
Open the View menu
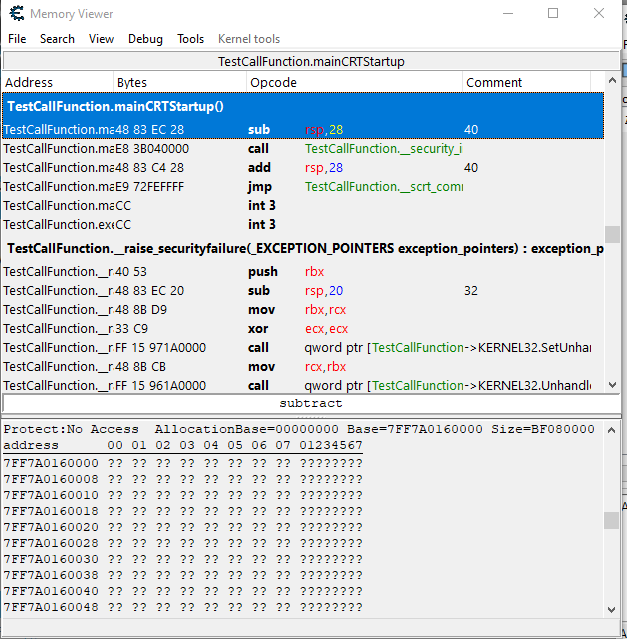(x=101, y=39)
